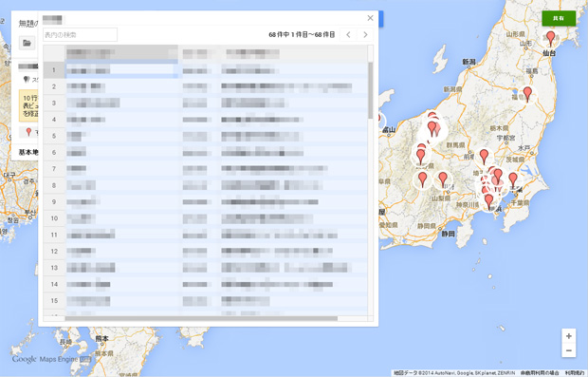This screenshot has height=377, width=588.
Task: Go to previous page of table results
Action: coord(348,35)
